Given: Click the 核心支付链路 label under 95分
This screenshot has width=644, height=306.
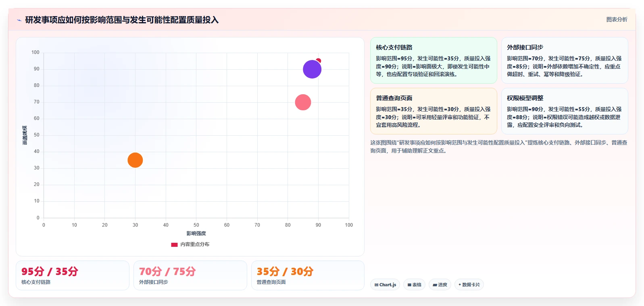Looking at the screenshot, I should tap(36, 282).
